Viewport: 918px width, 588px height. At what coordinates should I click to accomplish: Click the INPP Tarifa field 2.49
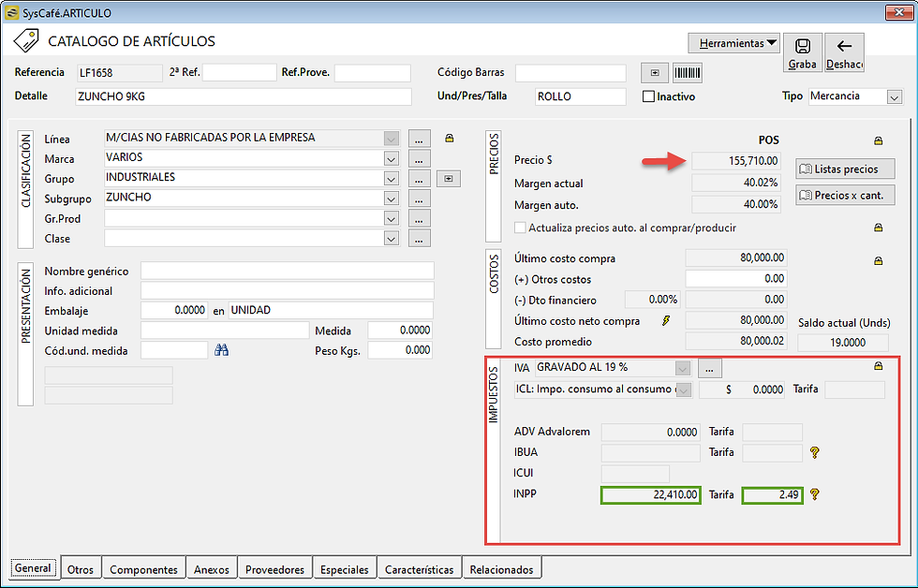772,495
